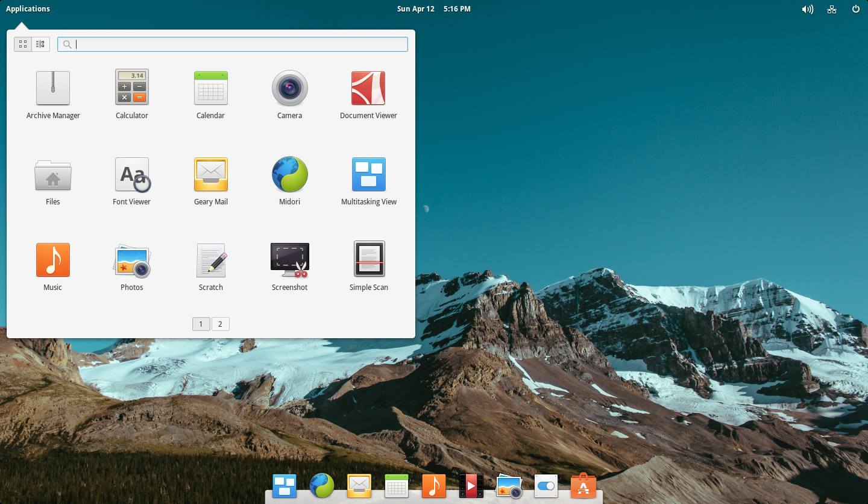Open the Screenshot tool

(289, 258)
